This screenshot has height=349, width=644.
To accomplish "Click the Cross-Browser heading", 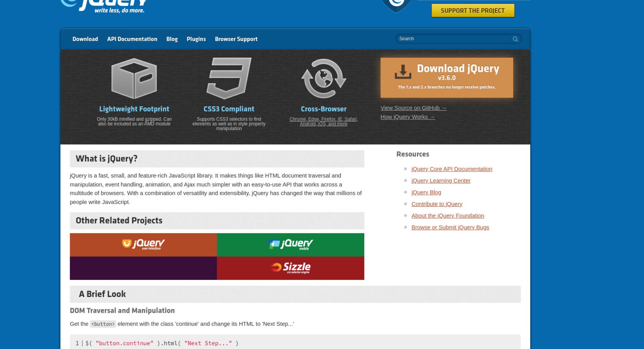I will tap(324, 109).
